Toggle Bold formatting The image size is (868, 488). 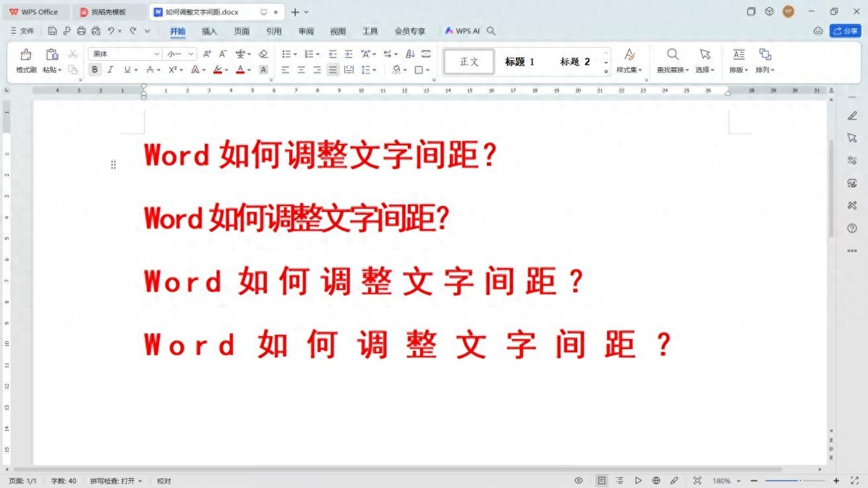pyautogui.click(x=95, y=70)
